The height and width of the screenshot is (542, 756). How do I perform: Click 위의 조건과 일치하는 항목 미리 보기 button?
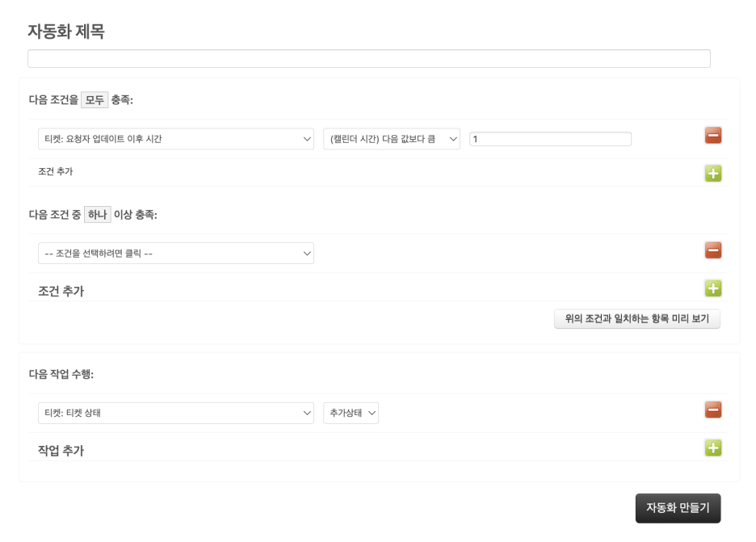pyautogui.click(x=637, y=319)
